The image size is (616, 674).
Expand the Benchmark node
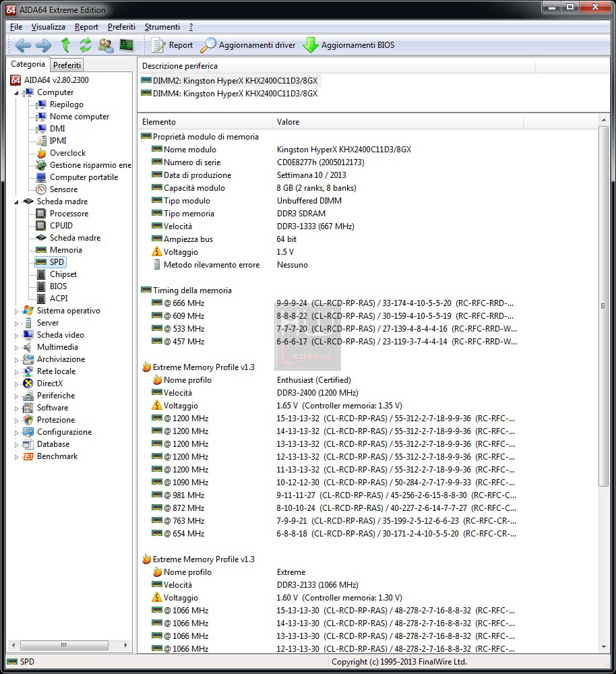(16, 457)
